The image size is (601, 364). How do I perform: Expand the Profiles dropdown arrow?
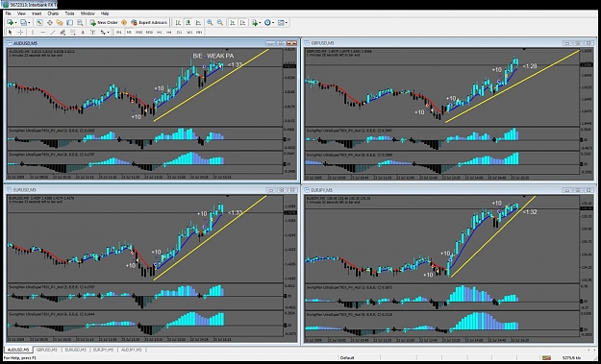(x=29, y=23)
